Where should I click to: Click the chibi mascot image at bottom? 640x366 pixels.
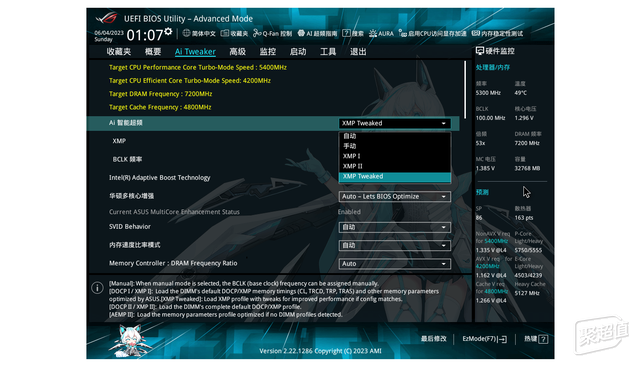pyautogui.click(x=130, y=340)
